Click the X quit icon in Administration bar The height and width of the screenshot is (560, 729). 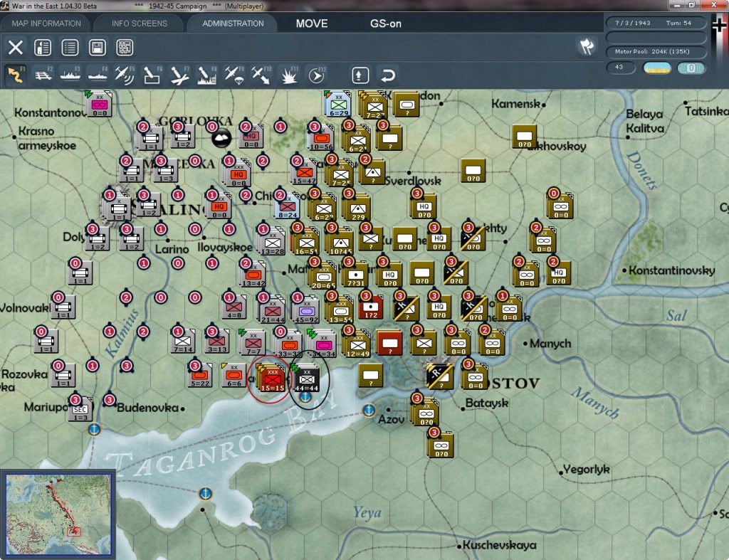[x=16, y=48]
